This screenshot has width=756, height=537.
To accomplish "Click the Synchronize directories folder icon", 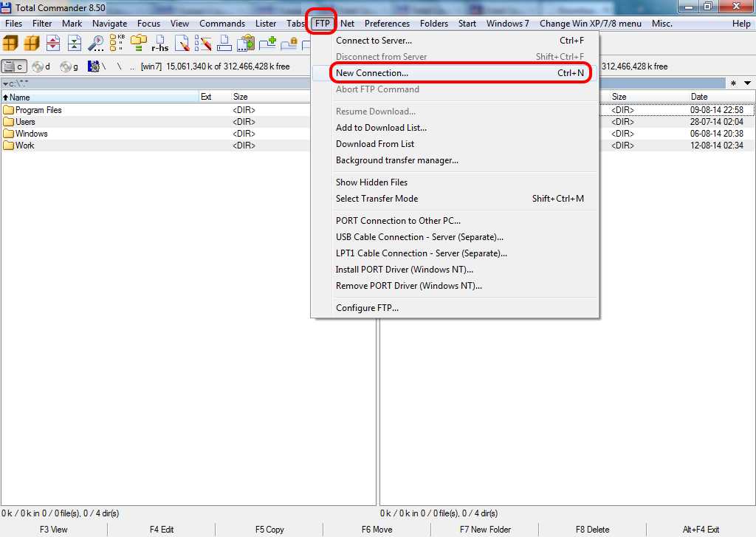I will click(139, 42).
